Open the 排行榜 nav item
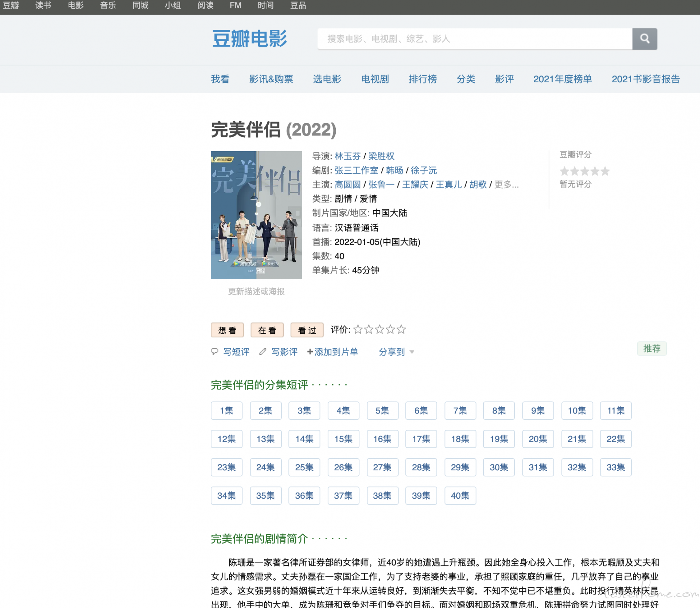The height and width of the screenshot is (608, 700). point(423,79)
